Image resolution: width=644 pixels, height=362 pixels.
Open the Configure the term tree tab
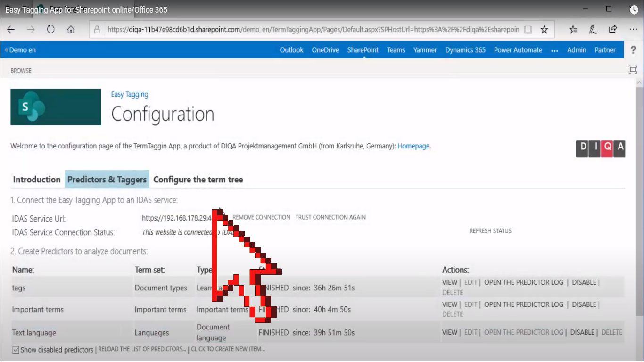(x=198, y=180)
